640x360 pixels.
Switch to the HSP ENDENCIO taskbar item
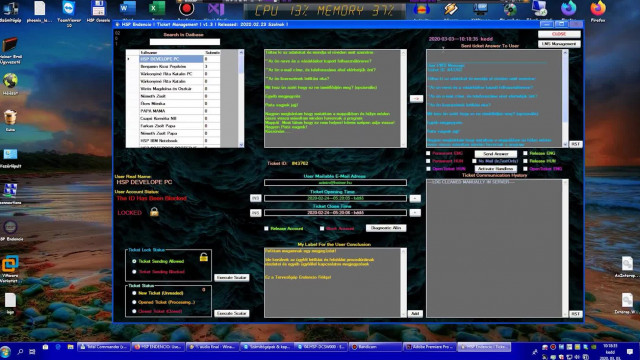[158, 347]
